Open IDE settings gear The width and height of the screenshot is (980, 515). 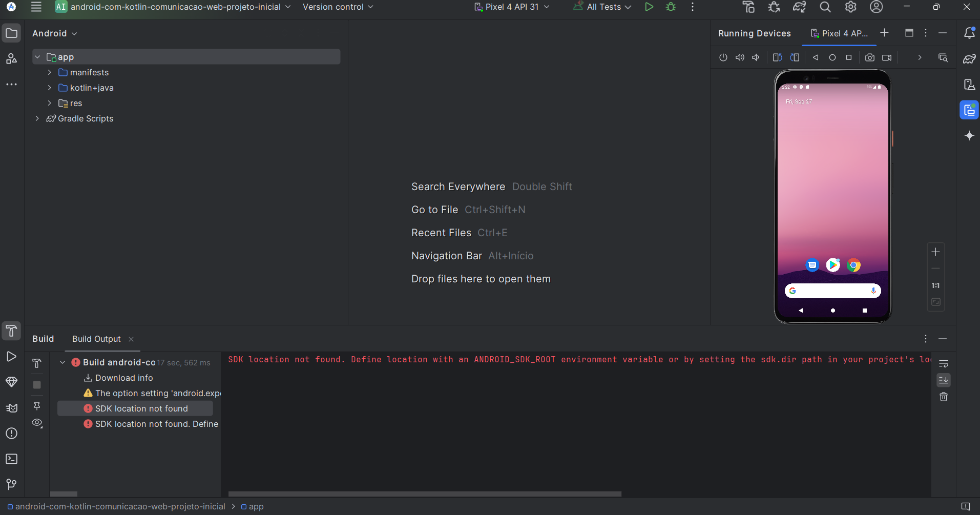[850, 7]
